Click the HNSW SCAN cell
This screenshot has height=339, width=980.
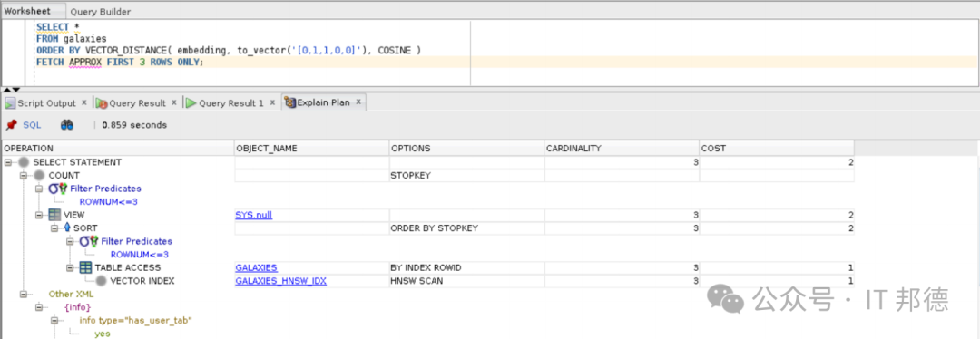pos(465,281)
